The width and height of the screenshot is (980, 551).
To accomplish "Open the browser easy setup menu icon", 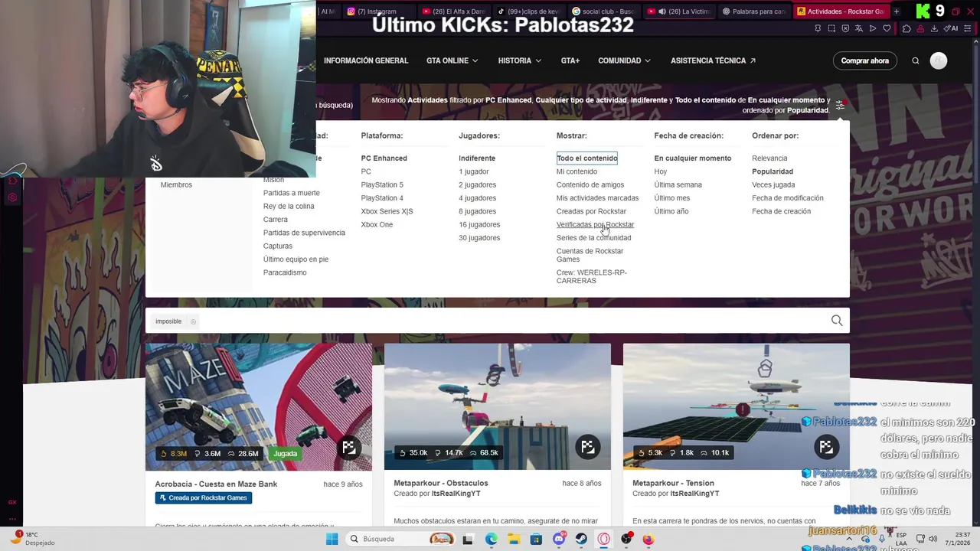I will [x=969, y=28].
